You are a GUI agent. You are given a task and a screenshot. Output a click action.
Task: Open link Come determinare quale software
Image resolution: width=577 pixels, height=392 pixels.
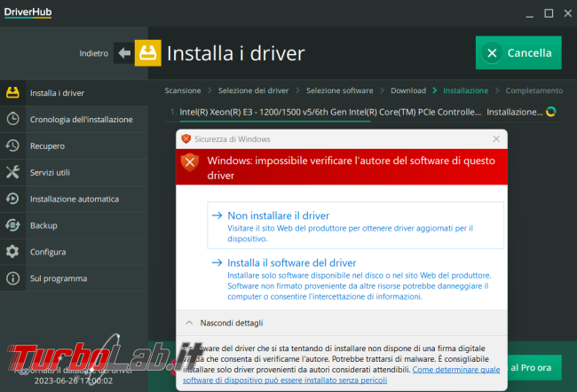point(342,375)
